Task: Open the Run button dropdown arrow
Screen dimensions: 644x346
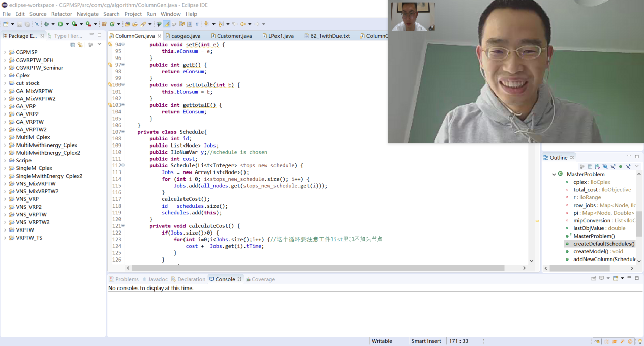Action: [67, 24]
